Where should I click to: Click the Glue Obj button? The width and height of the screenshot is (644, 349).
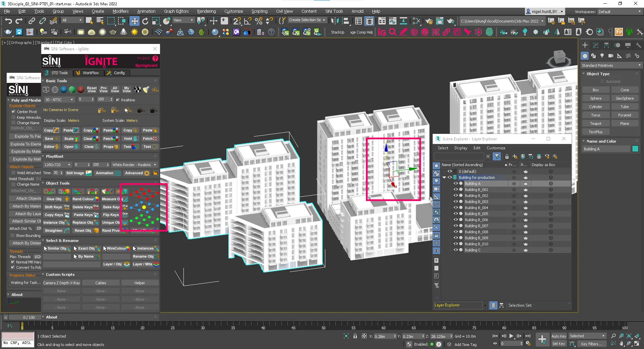tap(57, 199)
